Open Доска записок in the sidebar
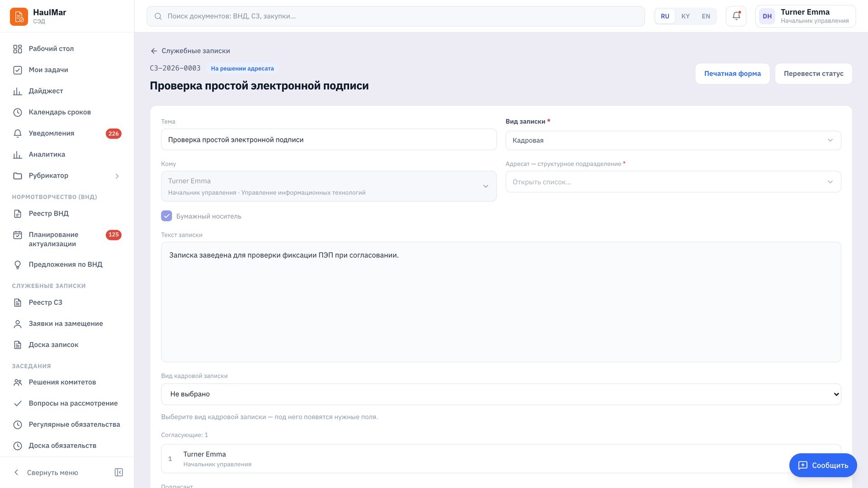Screen dimensions: 868x488 click(67, 345)
